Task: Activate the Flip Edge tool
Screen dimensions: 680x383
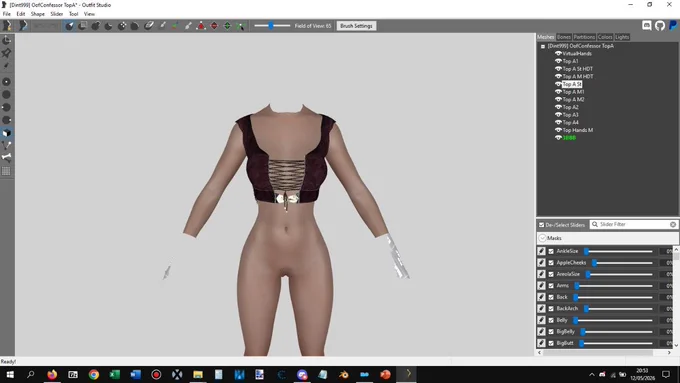Action: 214,26
